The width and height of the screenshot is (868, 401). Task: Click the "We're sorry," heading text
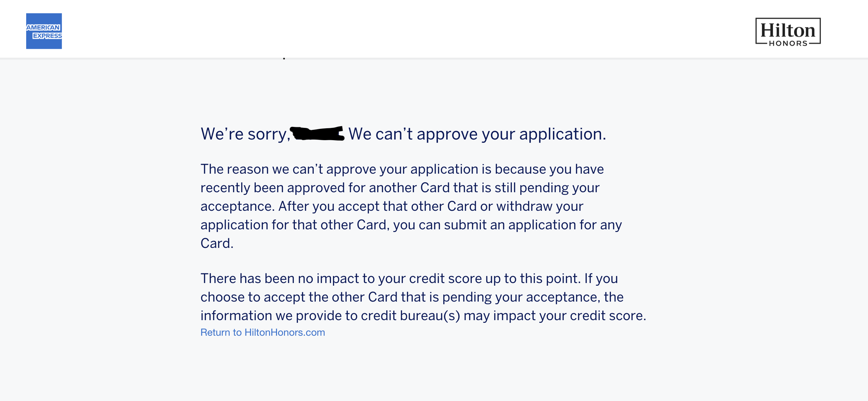245,134
